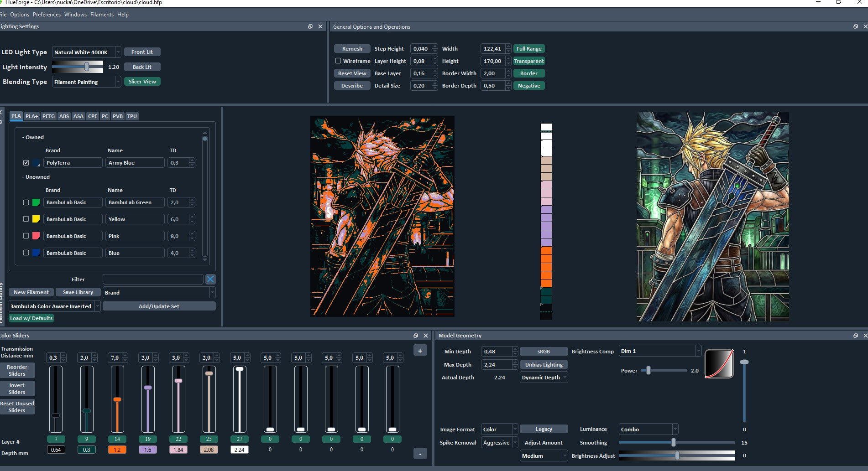Click the Smoothing slider
The height and width of the screenshot is (471, 868).
pos(677,442)
